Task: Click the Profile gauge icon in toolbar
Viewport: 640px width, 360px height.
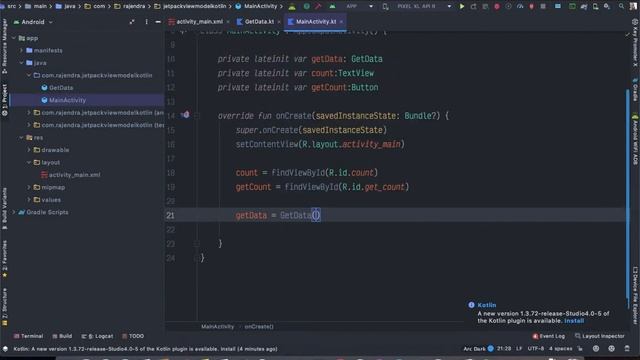Action: 520,7
